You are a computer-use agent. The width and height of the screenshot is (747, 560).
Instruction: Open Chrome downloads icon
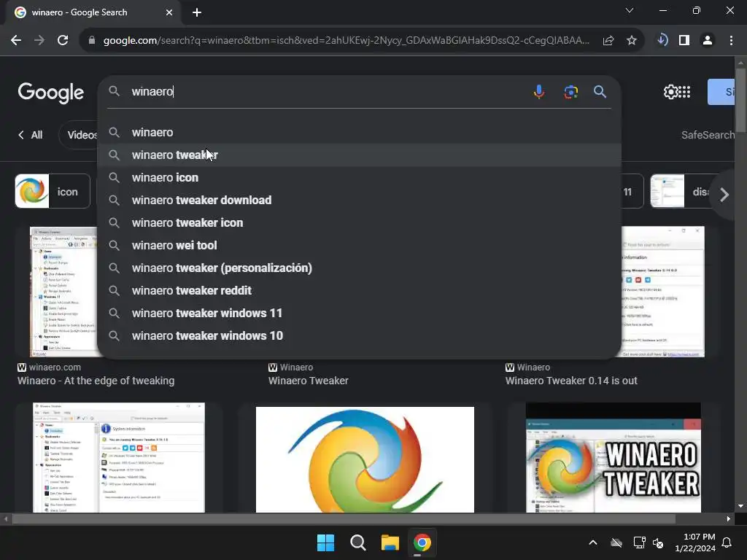[x=662, y=40]
